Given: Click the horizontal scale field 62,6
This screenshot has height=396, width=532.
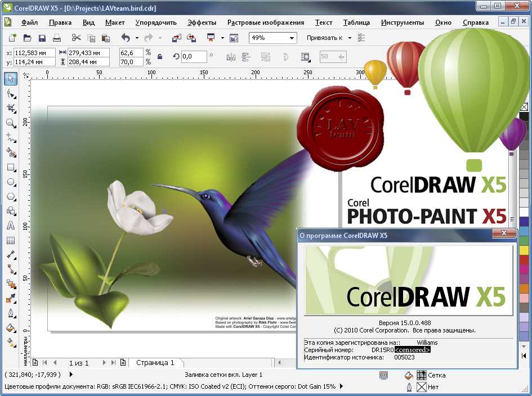Looking at the screenshot, I should (131, 52).
